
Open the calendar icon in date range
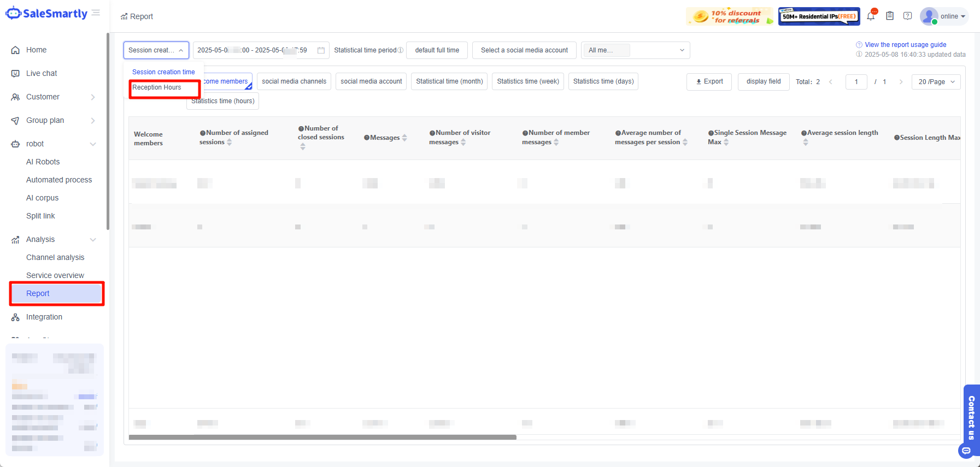[x=321, y=50]
